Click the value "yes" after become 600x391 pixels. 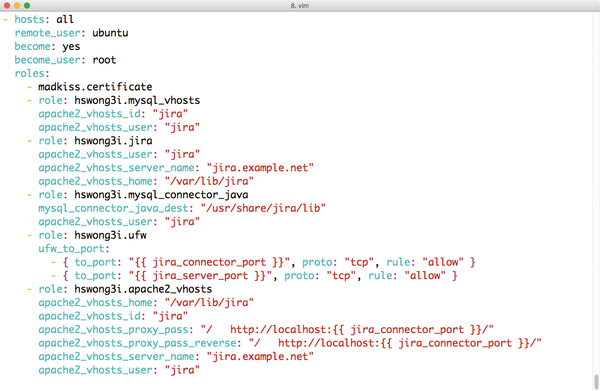(x=71, y=47)
